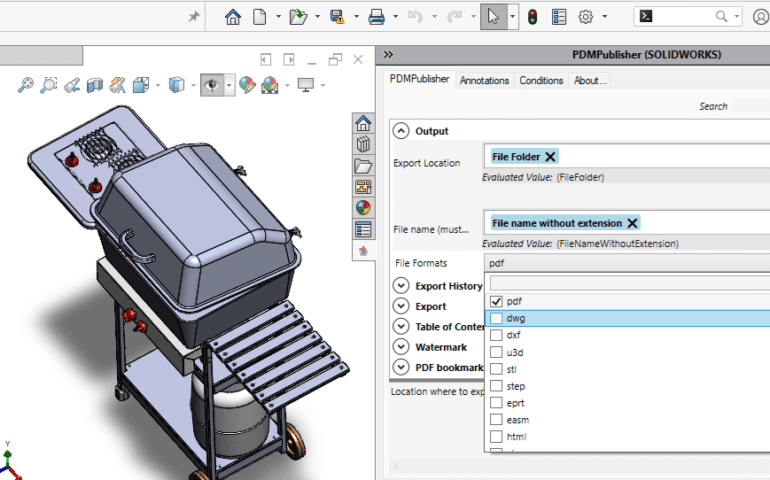This screenshot has width=770, height=480.
Task: Activate the Select cursor tool
Action: point(494,17)
